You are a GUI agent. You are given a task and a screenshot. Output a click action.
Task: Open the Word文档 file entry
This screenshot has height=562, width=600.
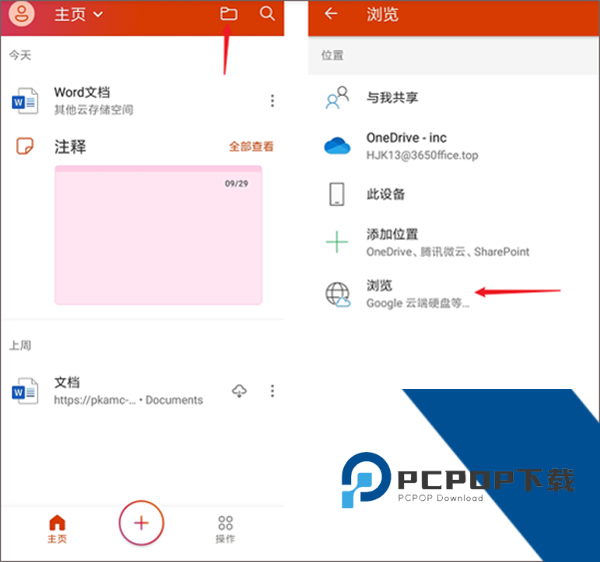click(x=142, y=101)
